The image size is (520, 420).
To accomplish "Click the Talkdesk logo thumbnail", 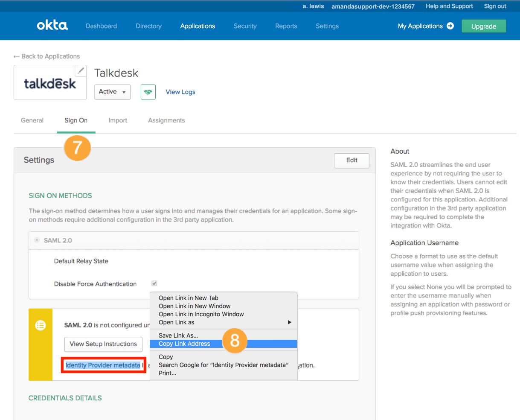I will point(50,83).
